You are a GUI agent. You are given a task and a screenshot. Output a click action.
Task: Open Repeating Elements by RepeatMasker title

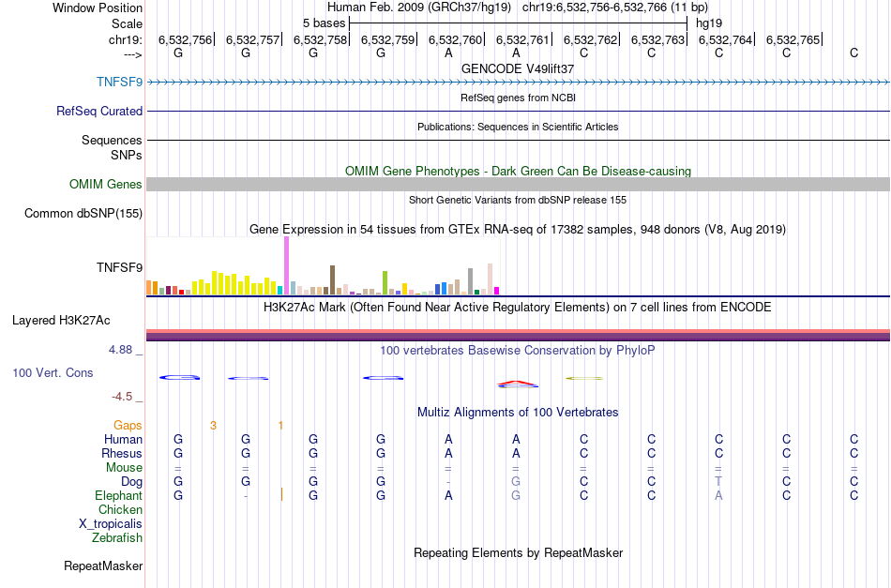(x=518, y=552)
